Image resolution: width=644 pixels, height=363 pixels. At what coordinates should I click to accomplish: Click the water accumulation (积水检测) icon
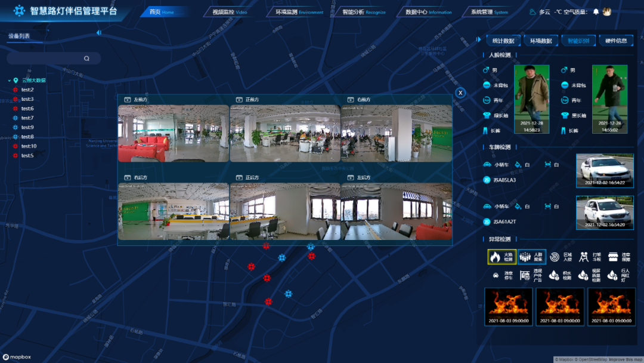click(x=555, y=275)
